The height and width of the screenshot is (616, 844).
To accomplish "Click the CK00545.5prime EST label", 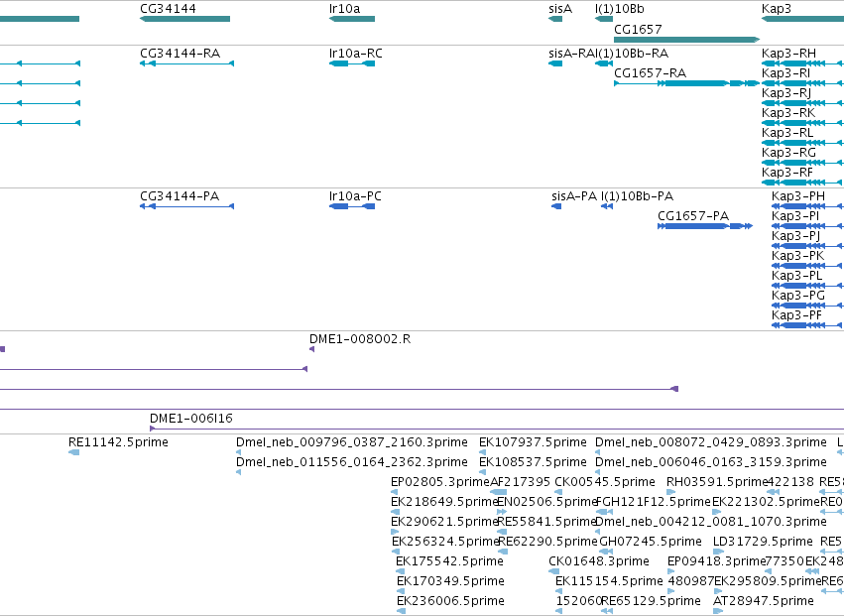I will (x=605, y=482).
